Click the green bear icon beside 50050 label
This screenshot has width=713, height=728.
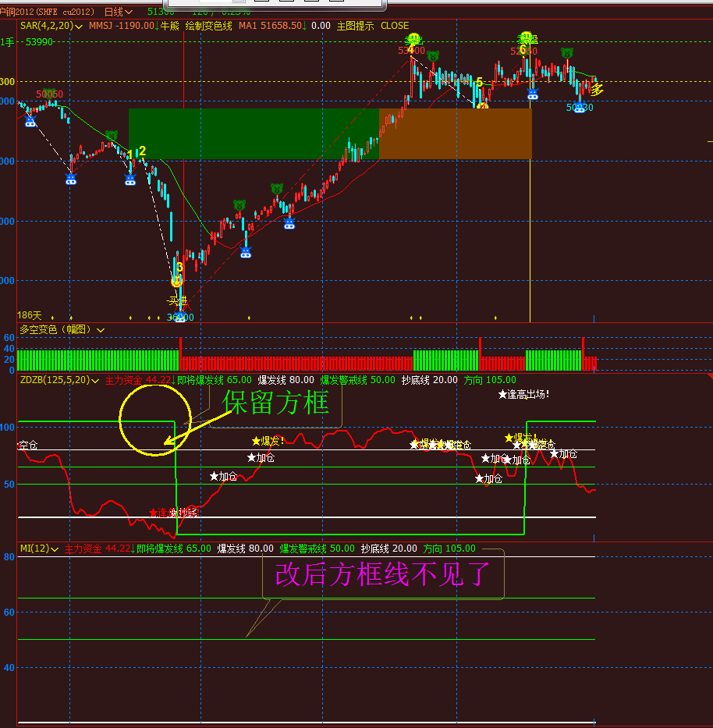click(48, 92)
